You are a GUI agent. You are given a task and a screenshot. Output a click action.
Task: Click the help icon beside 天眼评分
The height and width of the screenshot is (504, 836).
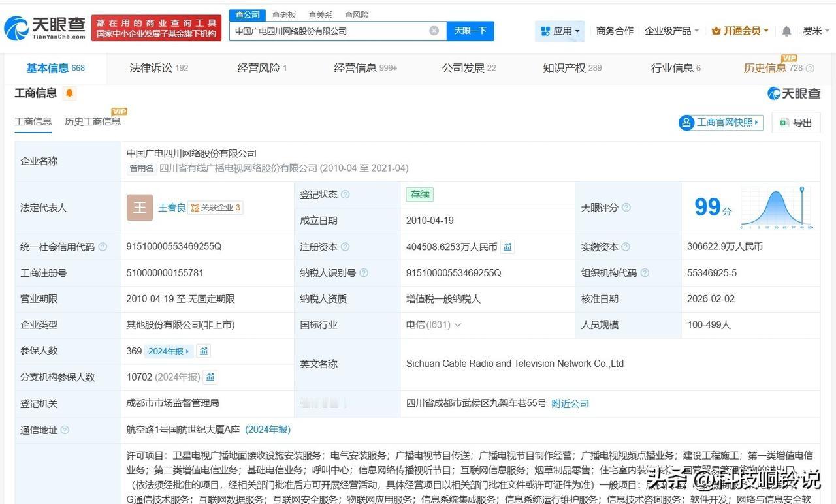pyautogui.click(x=626, y=208)
